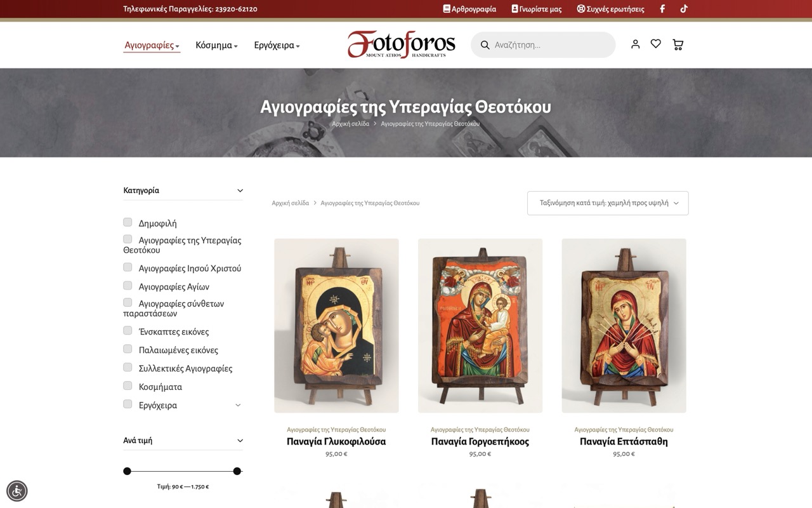Image resolution: width=812 pixels, height=508 pixels.
Task: Open the price sorting dropdown
Action: point(608,203)
